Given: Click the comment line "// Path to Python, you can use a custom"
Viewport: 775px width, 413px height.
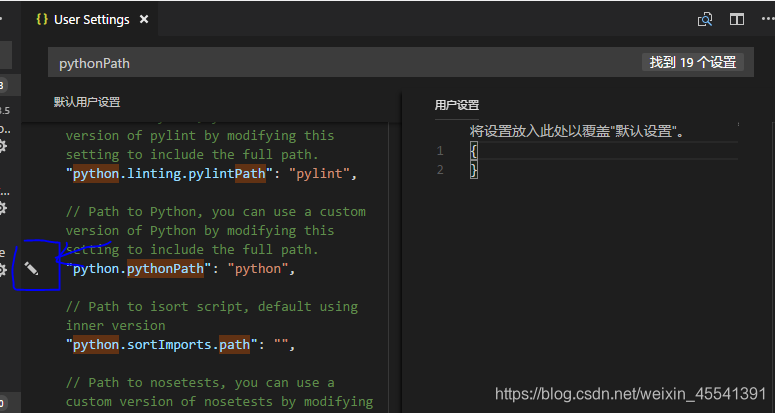Looking at the screenshot, I should pos(216,212).
